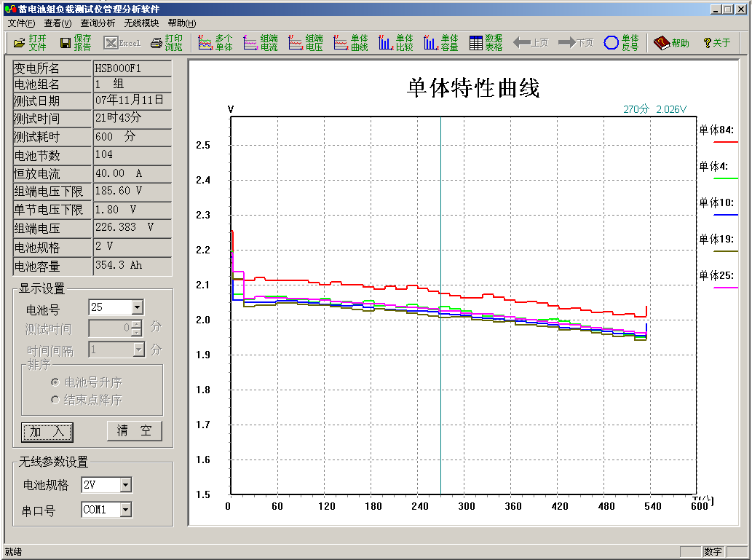Select the 电池号升序 radio button
The image size is (752, 560).
[55, 382]
